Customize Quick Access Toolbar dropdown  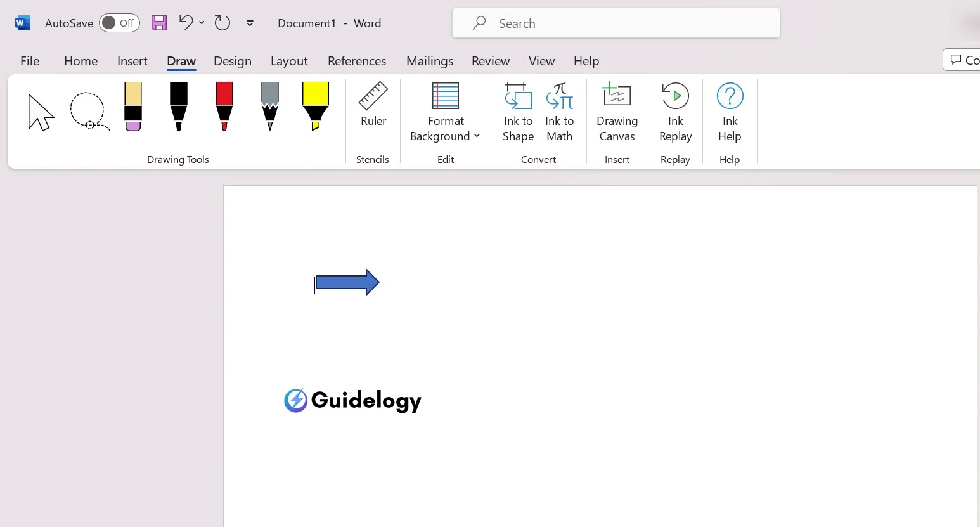250,23
